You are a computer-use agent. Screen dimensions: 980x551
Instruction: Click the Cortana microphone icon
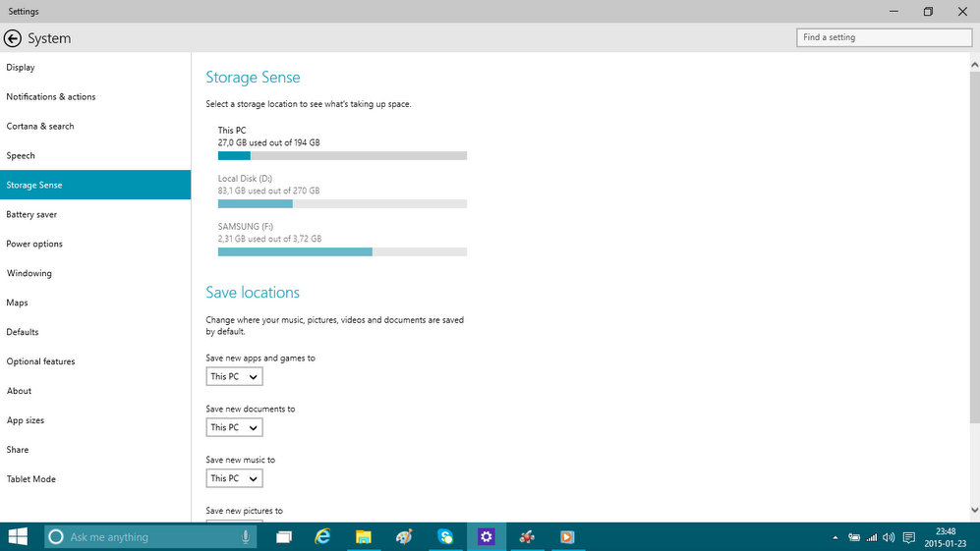[245, 536]
